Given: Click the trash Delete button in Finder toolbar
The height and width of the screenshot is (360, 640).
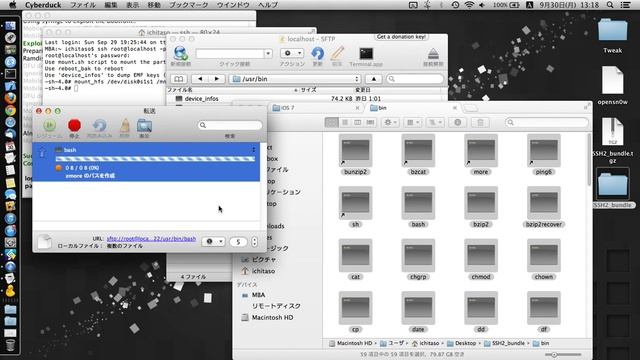Looking at the screenshot, I should (x=480, y=122).
